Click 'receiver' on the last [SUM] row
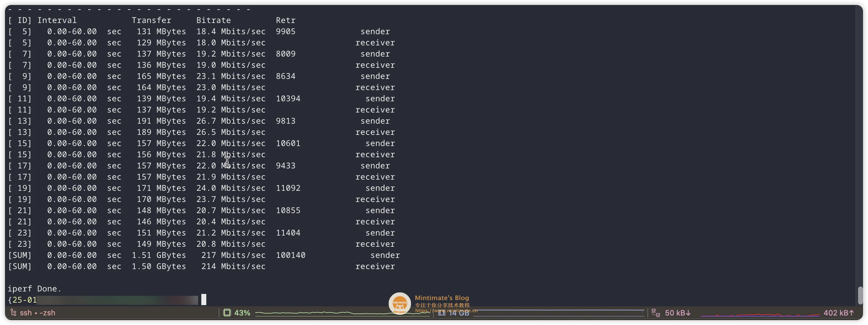The height and width of the screenshot is (325, 868). coord(375,266)
